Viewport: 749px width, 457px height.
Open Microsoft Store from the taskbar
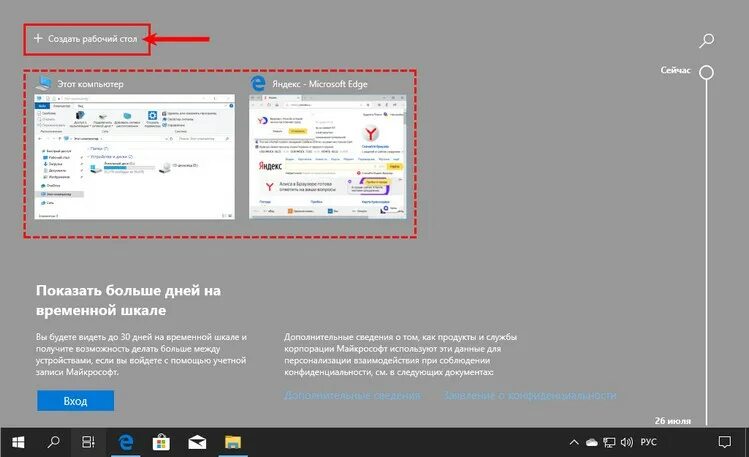point(161,442)
